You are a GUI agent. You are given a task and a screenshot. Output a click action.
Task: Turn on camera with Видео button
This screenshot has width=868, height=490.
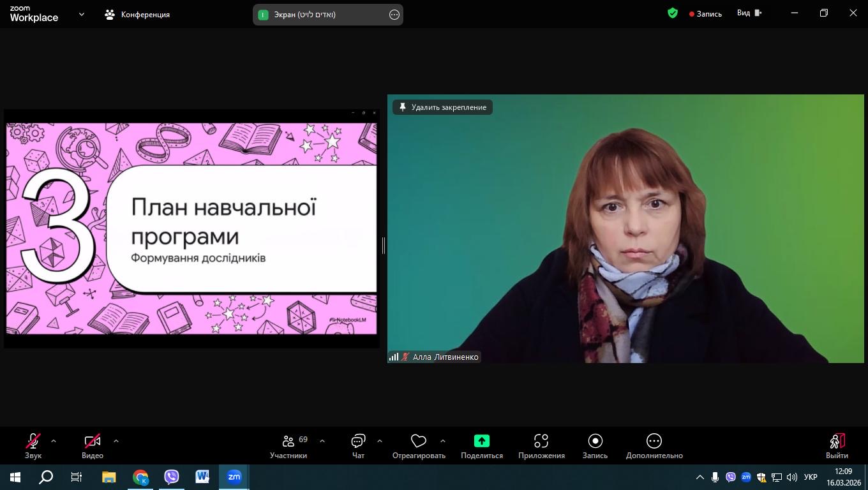pos(93,442)
